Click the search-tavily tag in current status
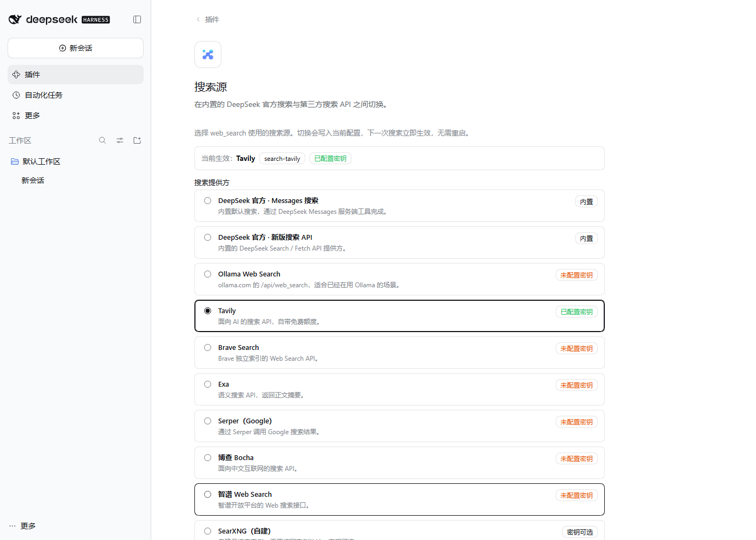 tap(282, 158)
